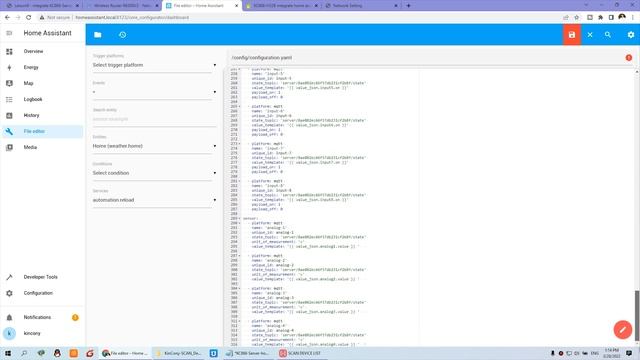
Task: Open Configuration in the sidebar
Action: (x=42, y=293)
